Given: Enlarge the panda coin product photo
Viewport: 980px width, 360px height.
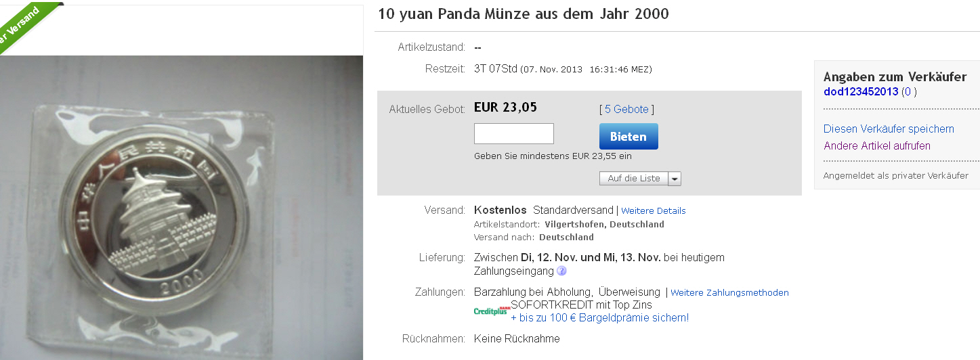Looking at the screenshot, I should click(x=182, y=207).
